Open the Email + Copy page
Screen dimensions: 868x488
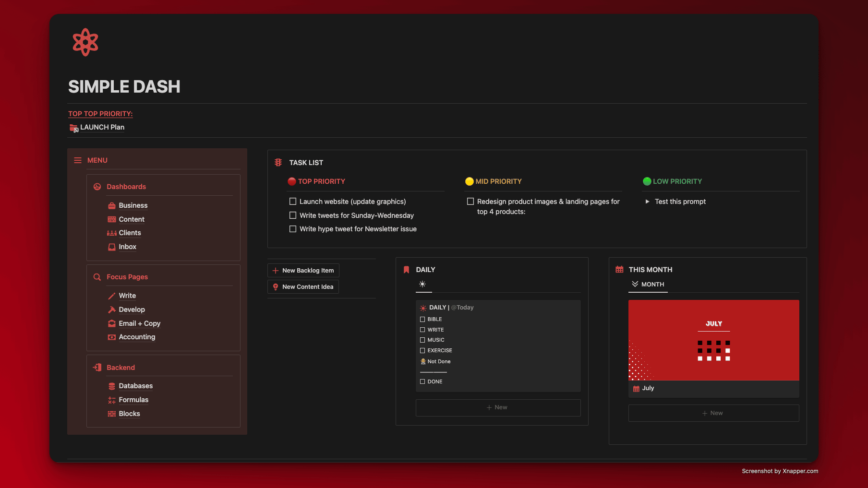click(x=139, y=324)
